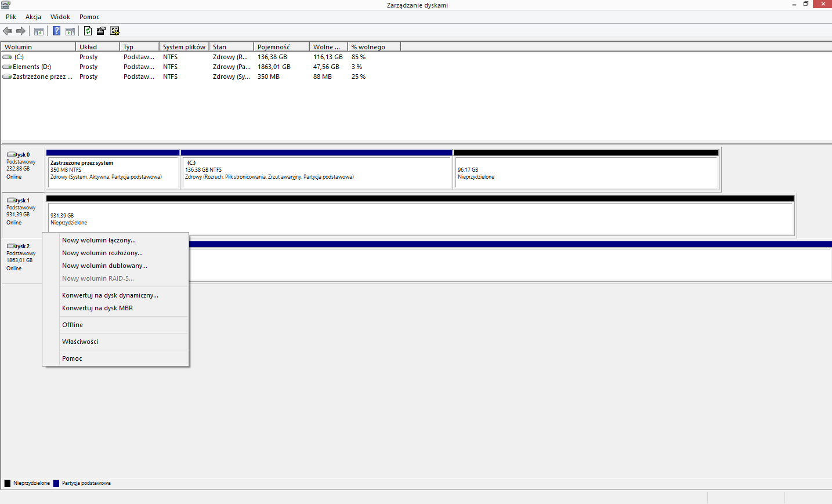Open Właściwości from the context menu
The height and width of the screenshot is (504, 832).
116,342
